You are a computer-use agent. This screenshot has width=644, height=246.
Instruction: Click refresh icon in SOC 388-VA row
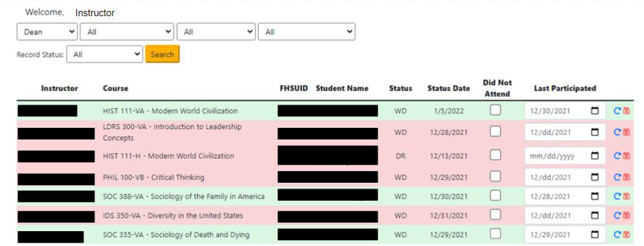pyautogui.click(x=617, y=196)
